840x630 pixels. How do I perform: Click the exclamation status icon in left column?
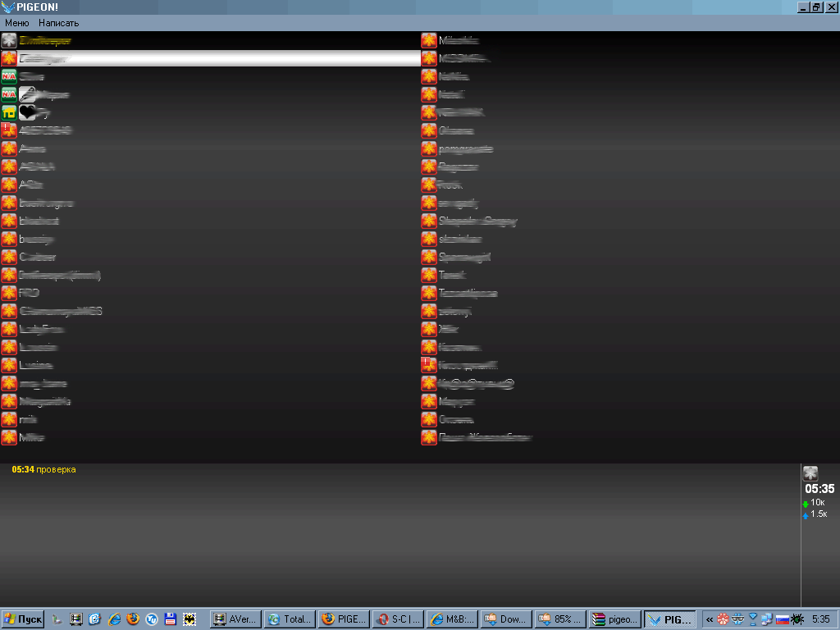tap(9, 130)
